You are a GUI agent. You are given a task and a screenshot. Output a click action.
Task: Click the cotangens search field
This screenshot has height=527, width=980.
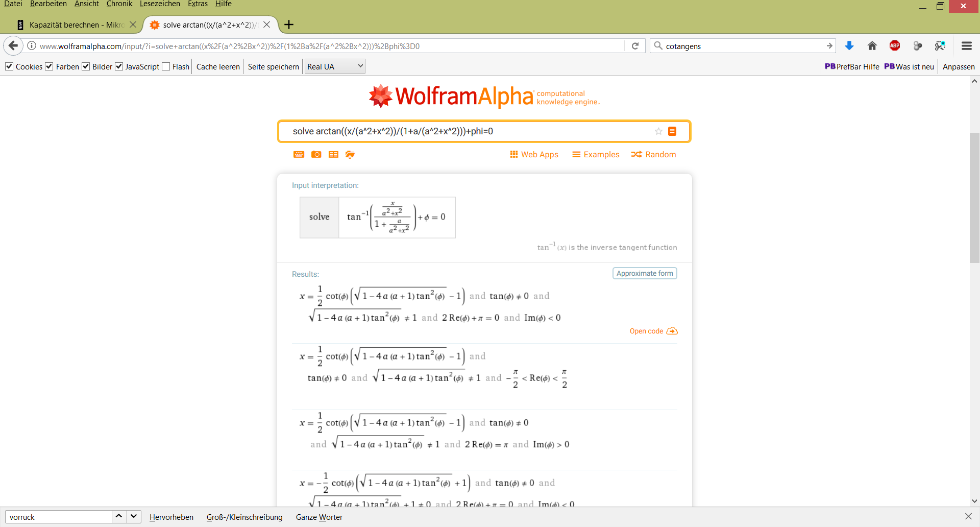point(743,46)
